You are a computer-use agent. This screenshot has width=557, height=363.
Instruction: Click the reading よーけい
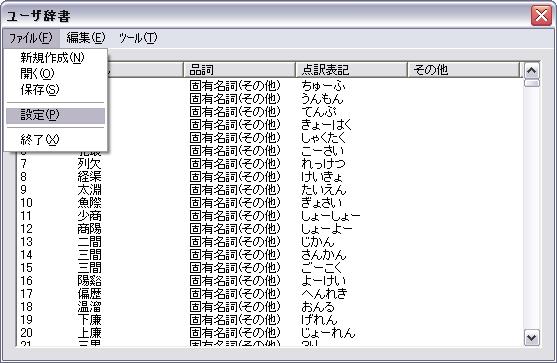(324, 281)
